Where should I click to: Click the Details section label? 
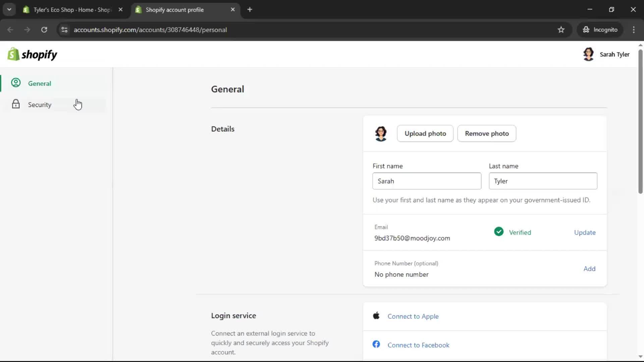click(x=223, y=129)
